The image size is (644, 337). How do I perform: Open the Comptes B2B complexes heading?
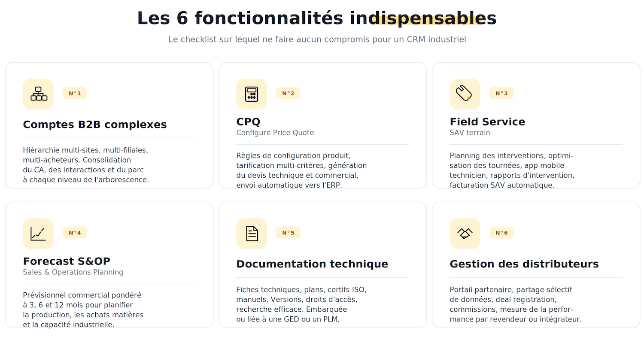(94, 124)
